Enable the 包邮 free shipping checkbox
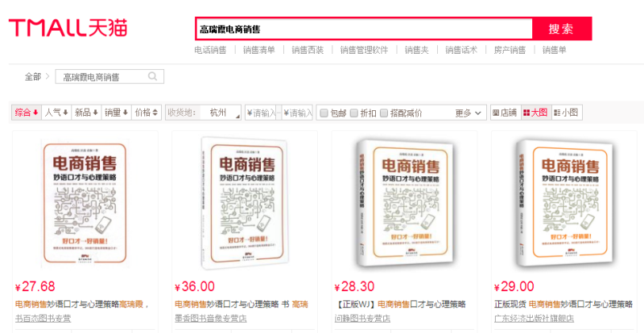Viewport: 644px width, 333px height. [x=324, y=113]
